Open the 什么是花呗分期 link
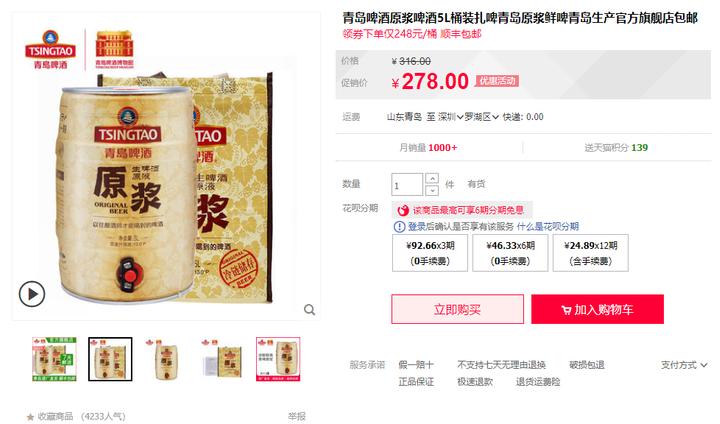The image size is (720, 424). point(547,226)
